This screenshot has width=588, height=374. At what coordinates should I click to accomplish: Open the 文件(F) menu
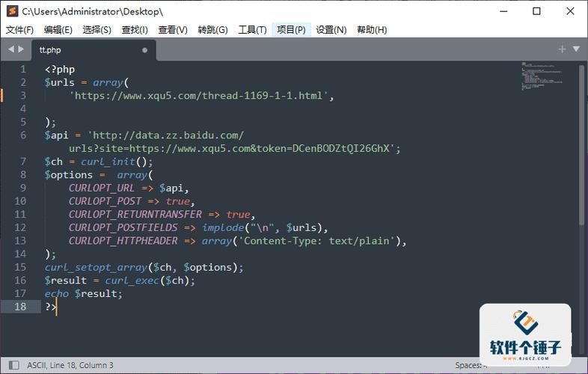20,30
